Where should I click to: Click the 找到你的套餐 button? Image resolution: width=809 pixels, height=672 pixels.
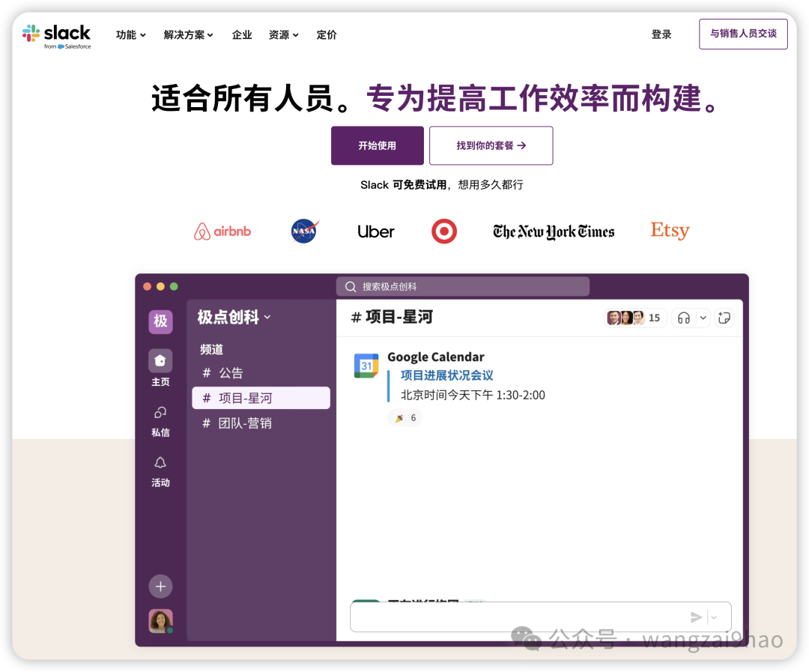[x=491, y=145]
